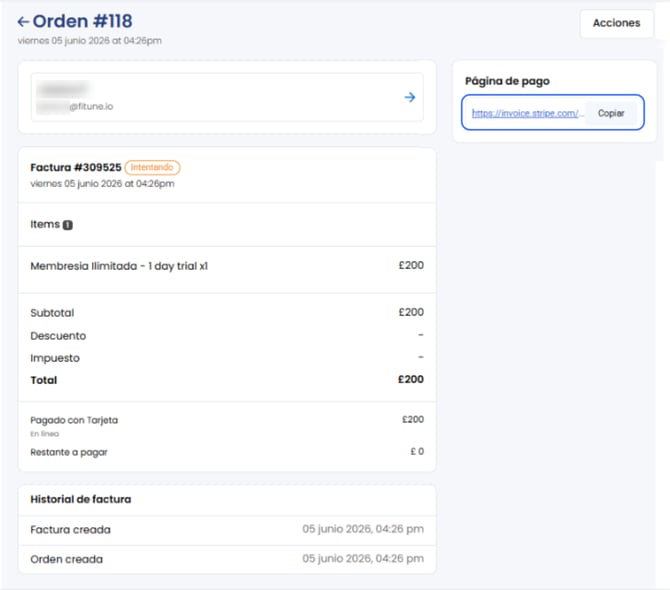The height and width of the screenshot is (590, 670).
Task: Open the Acciones menu
Action: point(616,23)
